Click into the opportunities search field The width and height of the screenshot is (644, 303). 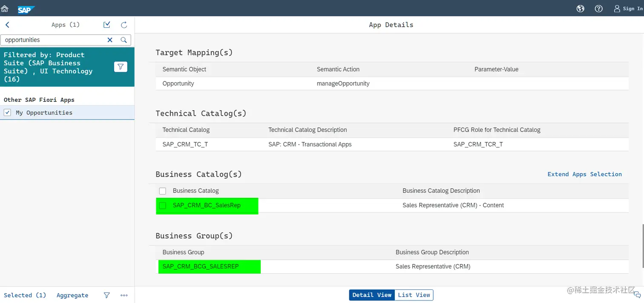click(53, 40)
